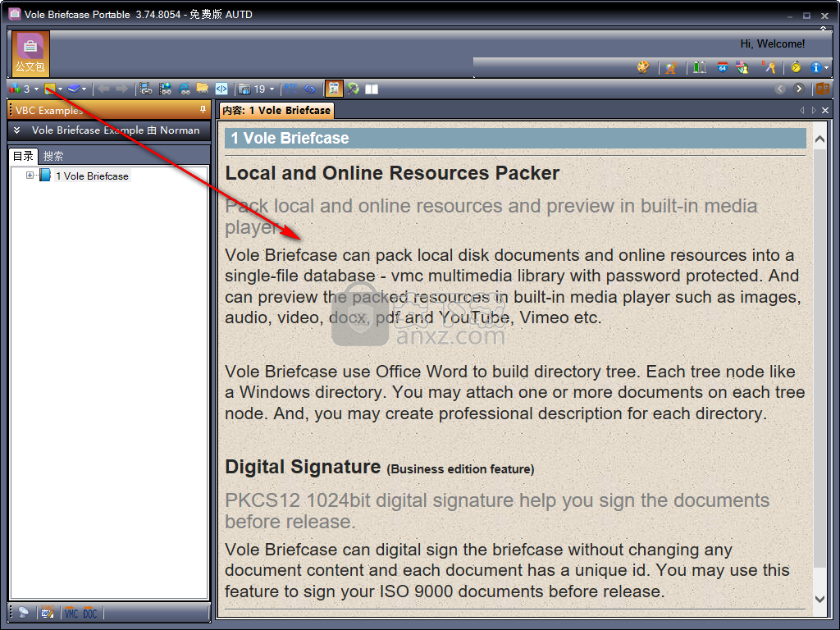This screenshot has height=630, width=840.
Task: Click the grayed forward arrow in toolbar
Action: pos(122,89)
